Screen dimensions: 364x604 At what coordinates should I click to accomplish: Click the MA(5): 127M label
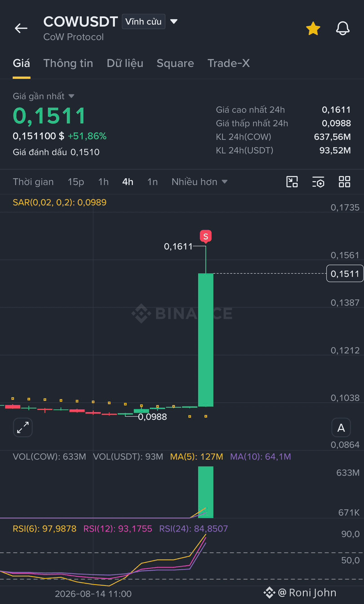(x=197, y=457)
